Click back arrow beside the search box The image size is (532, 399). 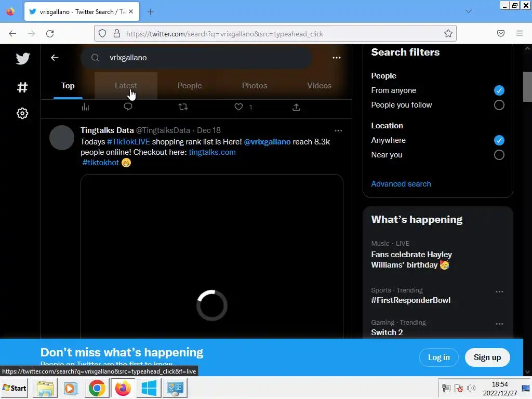tap(55, 58)
